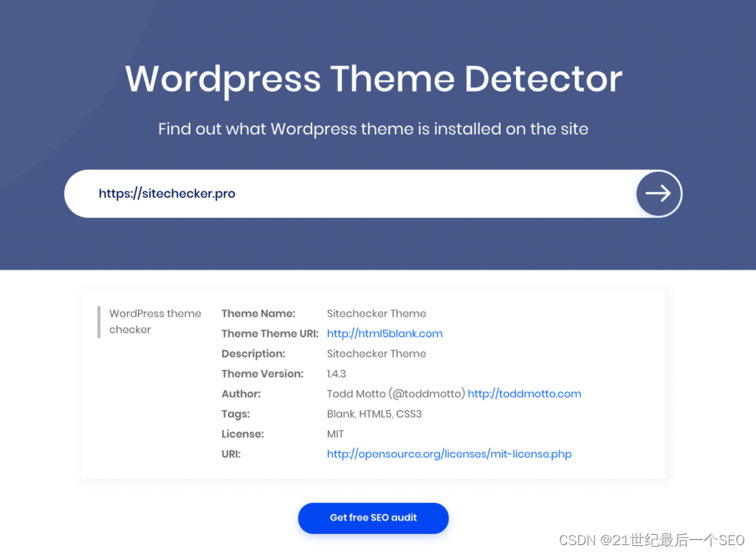
Task: Select the Theme Version label
Action: pyautogui.click(x=262, y=374)
